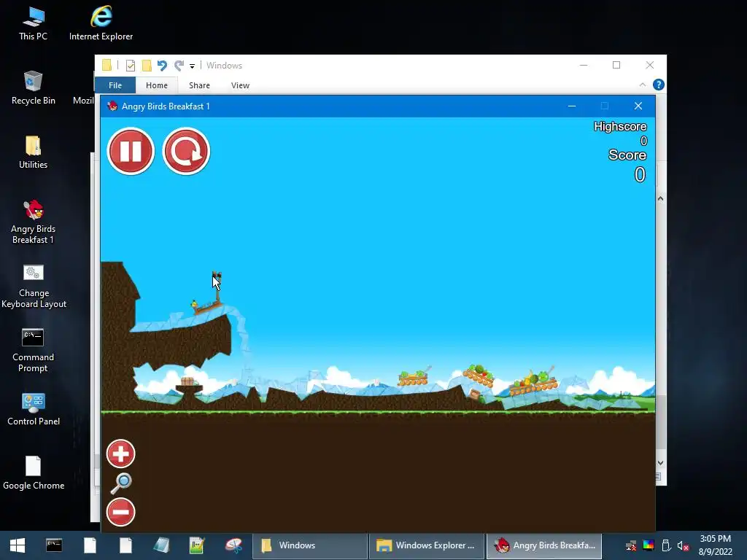
Task: Click the New Folder icon in quick access toolbar
Action: pyautogui.click(x=147, y=65)
